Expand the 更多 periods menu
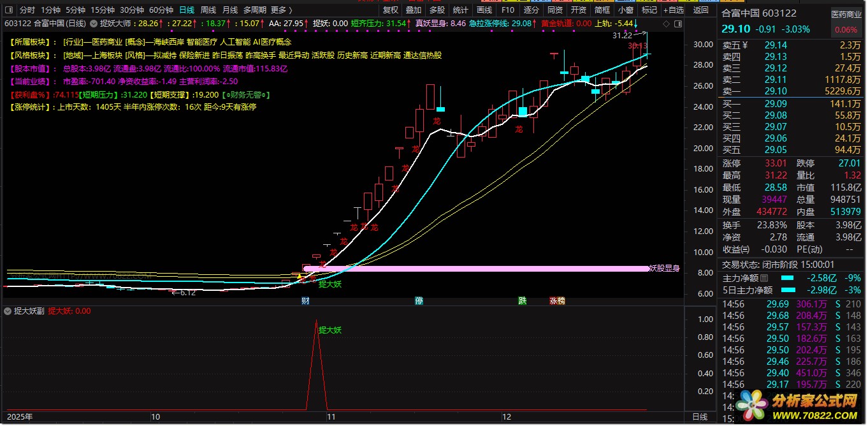 point(281,10)
